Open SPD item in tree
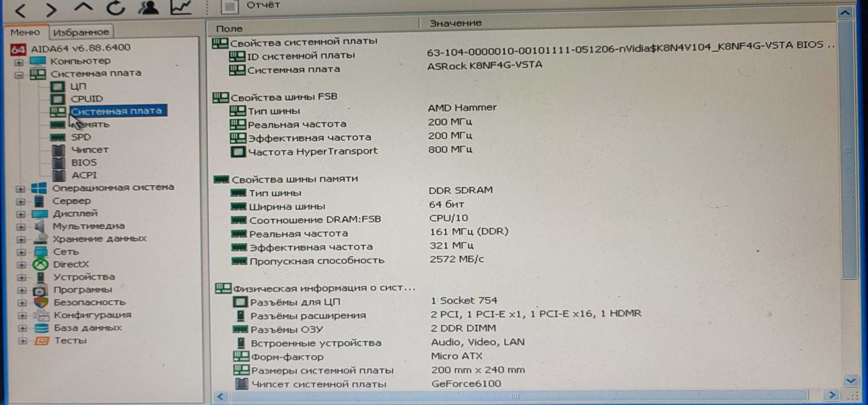The height and width of the screenshot is (405, 868). 81,137
